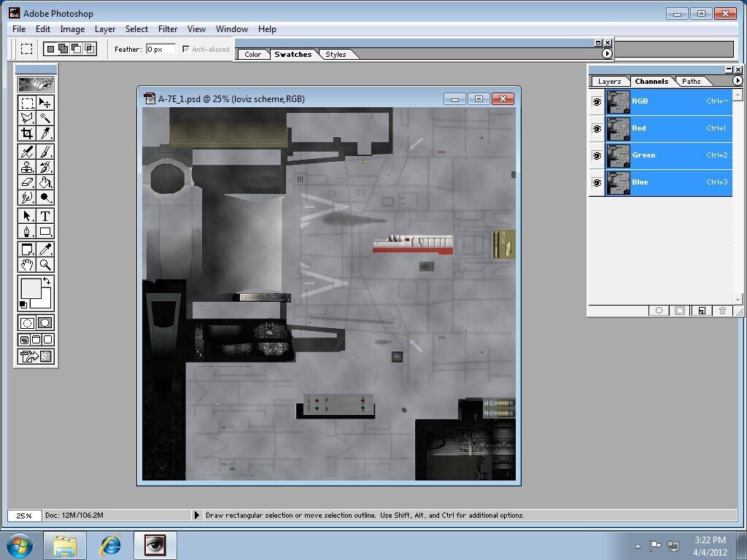This screenshot has width=747, height=560.
Task: Click the Jump to ImageReady icon
Action: tap(36, 357)
